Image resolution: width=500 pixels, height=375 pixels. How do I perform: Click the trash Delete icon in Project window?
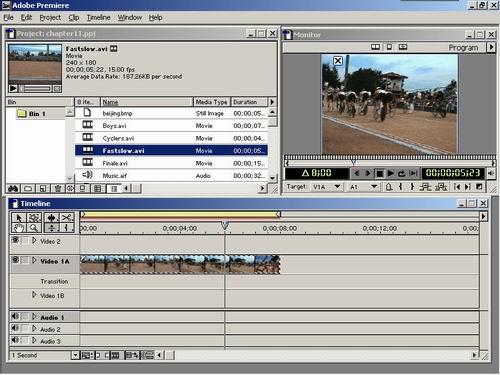58,189
